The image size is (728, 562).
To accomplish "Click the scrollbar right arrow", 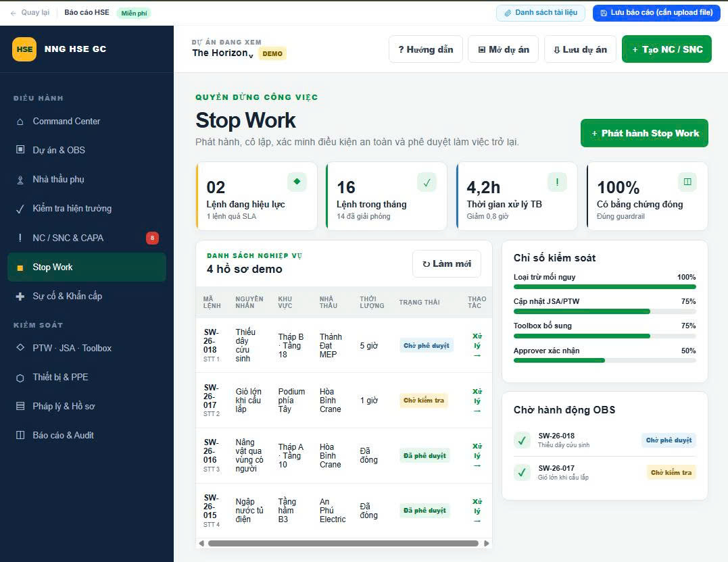I will click(487, 544).
